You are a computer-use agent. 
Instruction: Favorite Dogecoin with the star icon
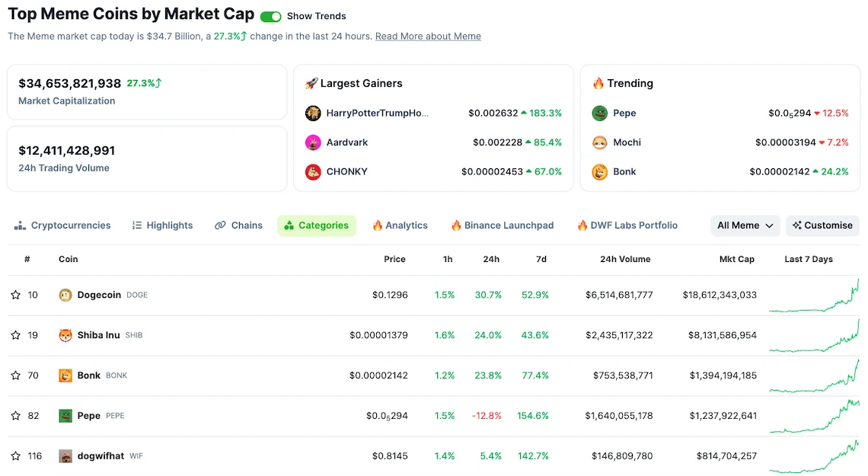pyautogui.click(x=15, y=295)
